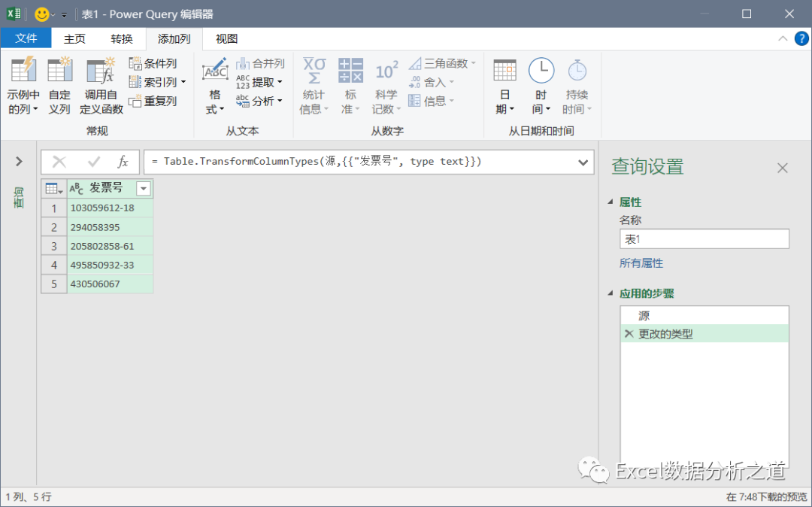The image size is (812, 507).
Task: Expand the formula bar chevron
Action: click(583, 162)
